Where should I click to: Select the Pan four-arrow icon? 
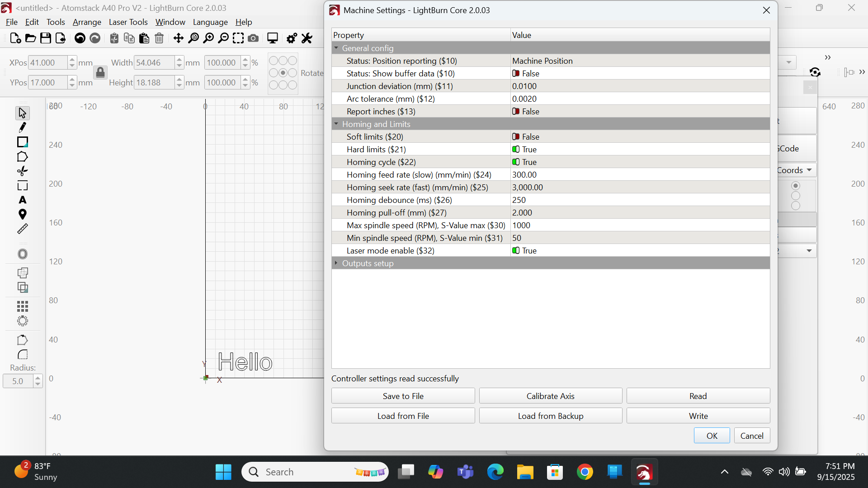click(x=178, y=38)
